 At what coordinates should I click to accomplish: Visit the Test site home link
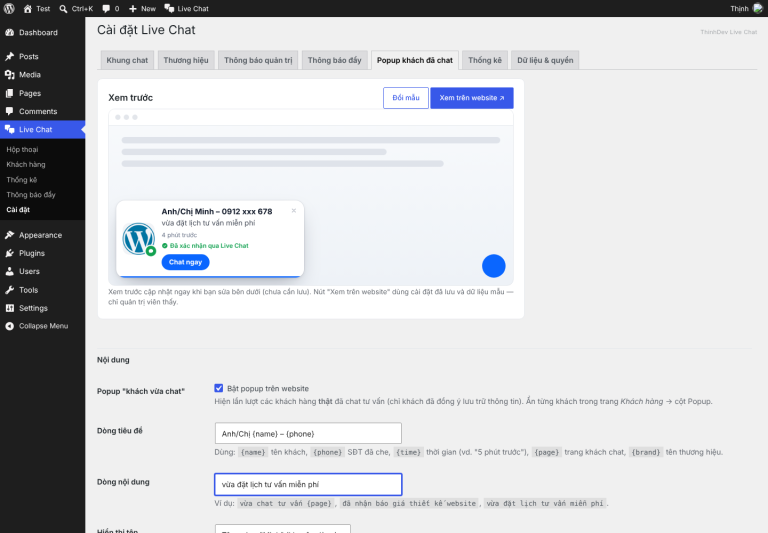[x=37, y=8]
